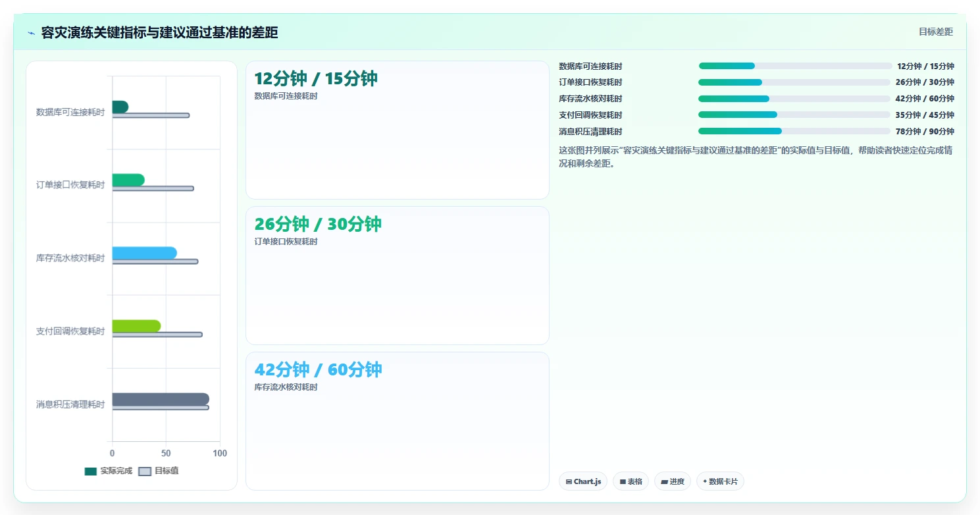
Task: Click the icon on the 进度 tag
Action: click(x=664, y=482)
